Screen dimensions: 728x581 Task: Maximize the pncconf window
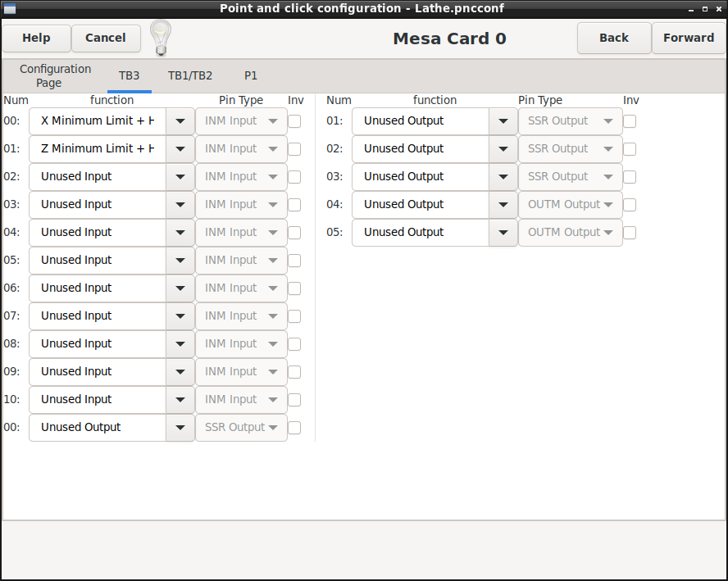[705, 9]
